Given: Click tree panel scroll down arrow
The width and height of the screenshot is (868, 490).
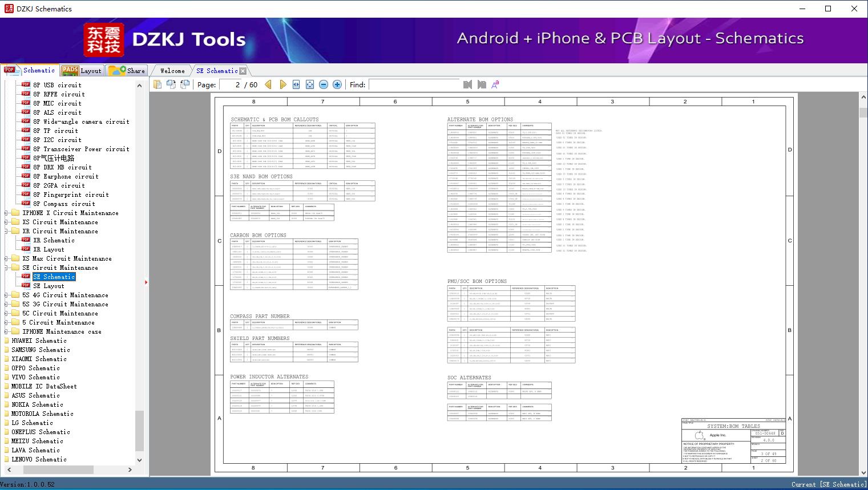Looking at the screenshot, I should point(139,460).
